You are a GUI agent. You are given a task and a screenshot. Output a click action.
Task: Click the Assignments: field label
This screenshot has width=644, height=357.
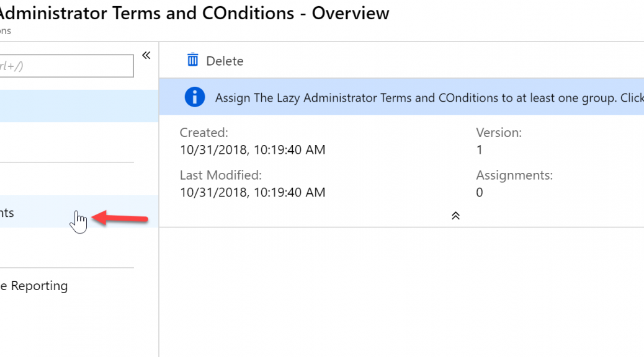click(x=514, y=175)
